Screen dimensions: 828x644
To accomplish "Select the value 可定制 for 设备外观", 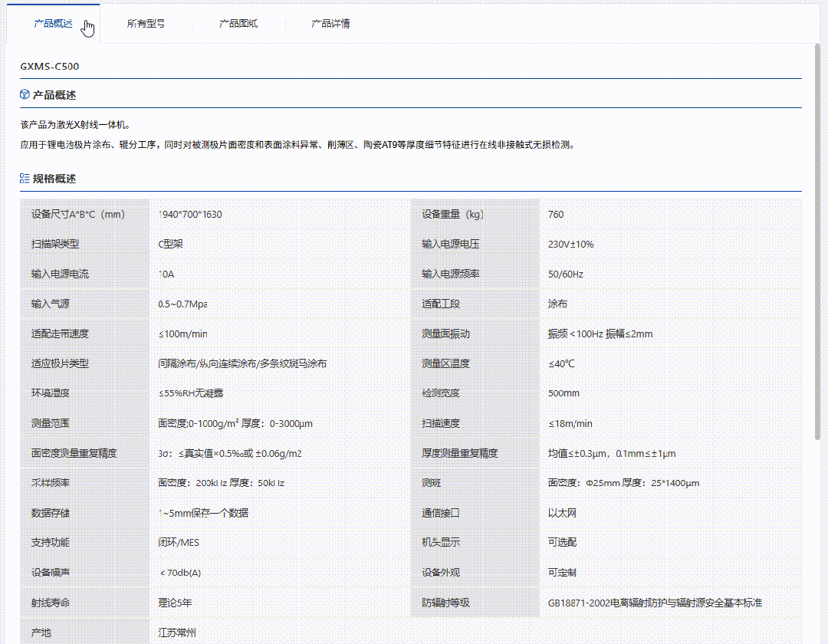I will (563, 573).
